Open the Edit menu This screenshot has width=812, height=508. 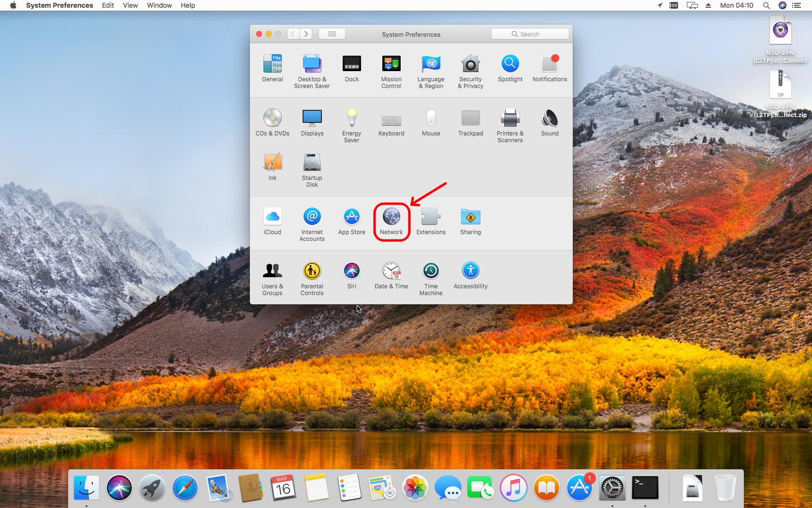[x=108, y=5]
